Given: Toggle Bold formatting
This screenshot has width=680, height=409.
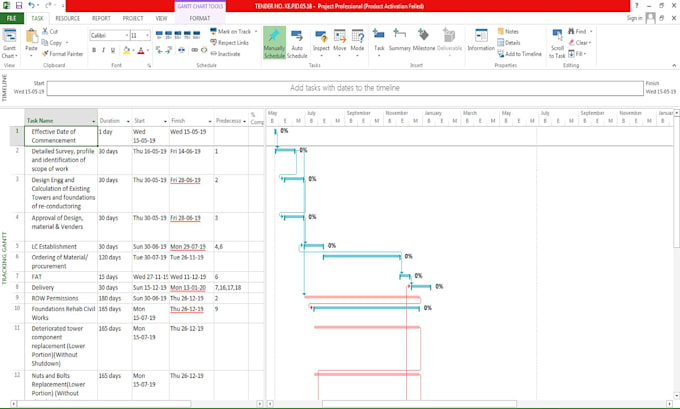Looking at the screenshot, I should pyautogui.click(x=94, y=51).
